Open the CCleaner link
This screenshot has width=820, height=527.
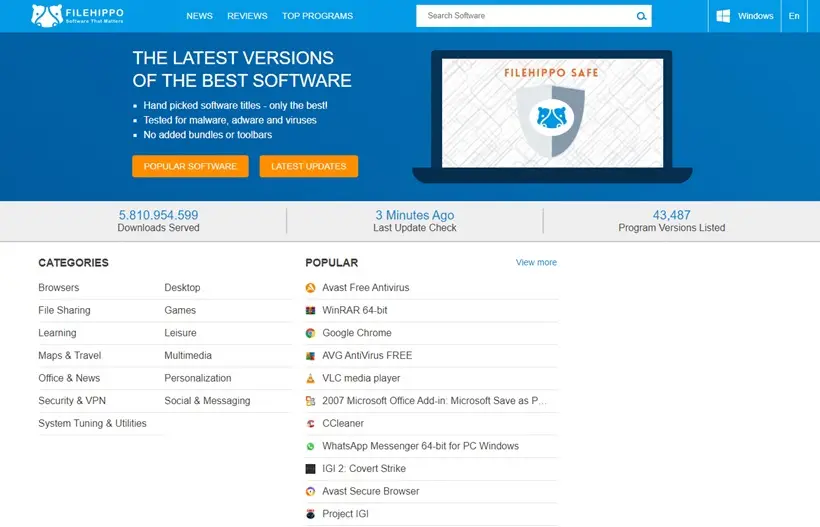click(343, 423)
